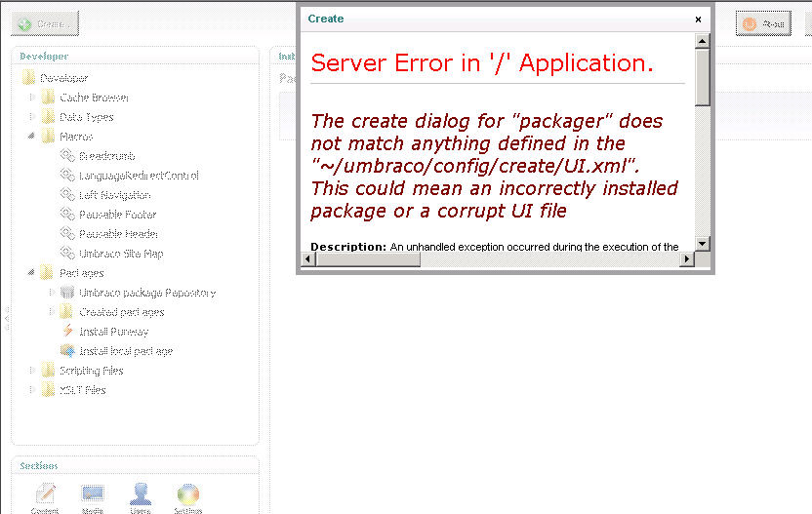Click the dialog's vertical scrollbar up arrow
This screenshot has width=812, height=514.
coord(703,41)
